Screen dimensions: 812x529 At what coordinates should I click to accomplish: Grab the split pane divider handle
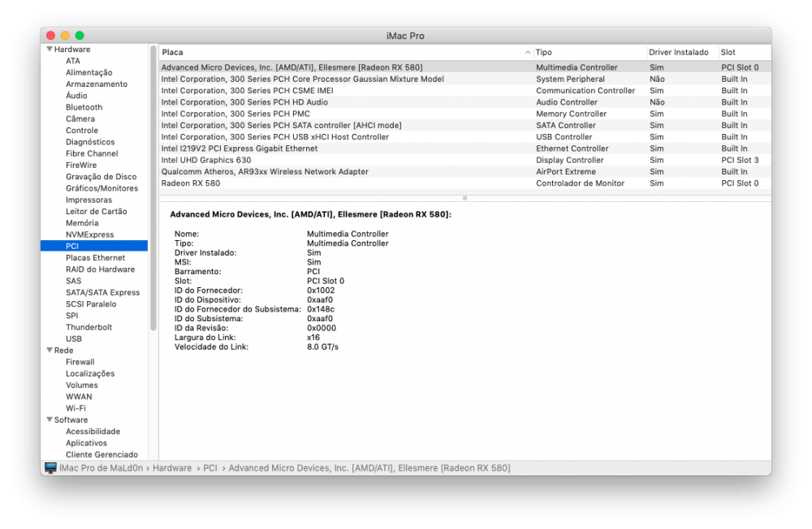[x=465, y=198]
